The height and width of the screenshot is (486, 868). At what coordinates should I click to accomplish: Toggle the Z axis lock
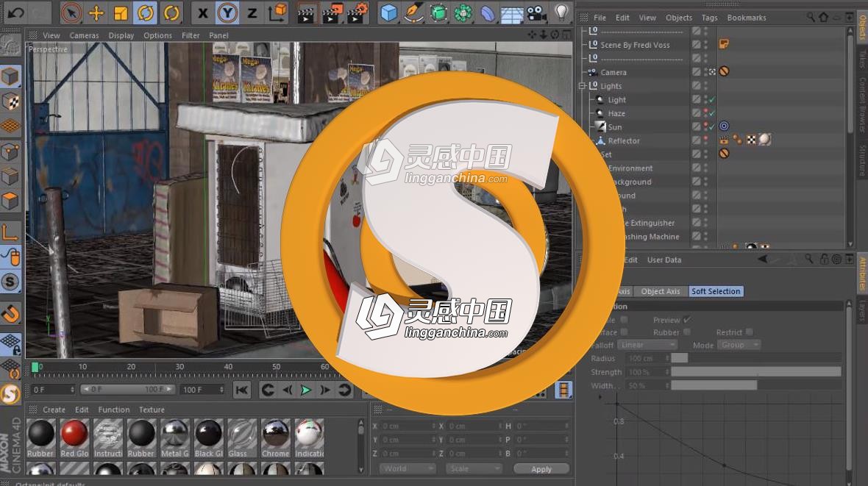[252, 12]
